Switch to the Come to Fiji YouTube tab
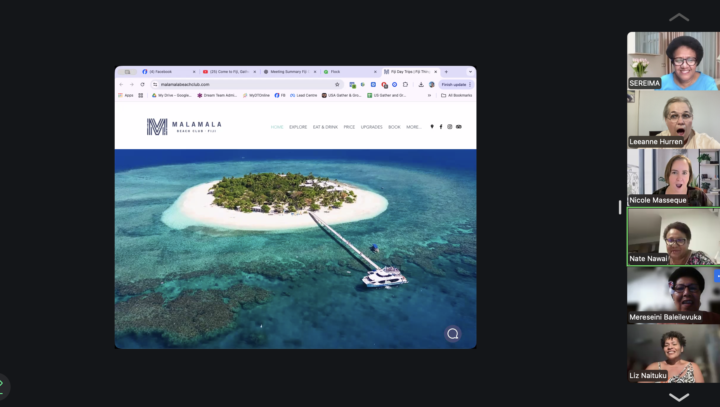 (229, 72)
